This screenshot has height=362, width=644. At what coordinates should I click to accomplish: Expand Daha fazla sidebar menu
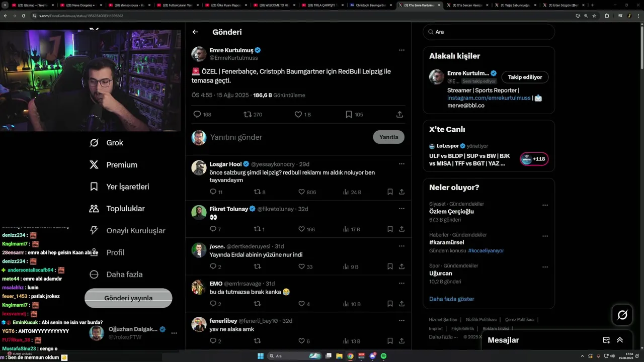pyautogui.click(x=116, y=275)
